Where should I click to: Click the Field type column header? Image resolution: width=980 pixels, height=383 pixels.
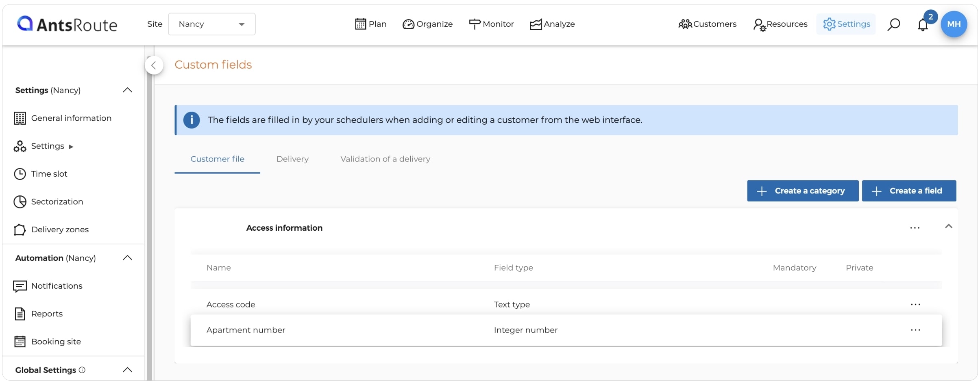(513, 268)
